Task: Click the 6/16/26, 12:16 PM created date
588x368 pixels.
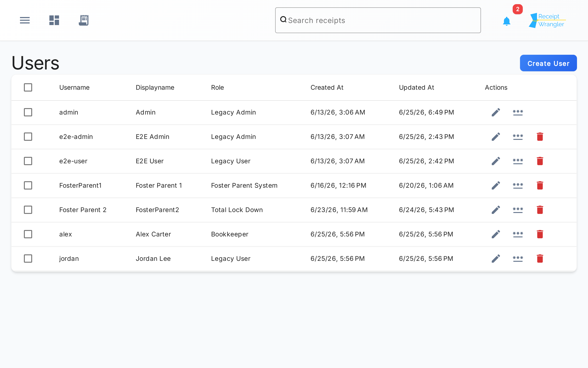Action: click(x=338, y=185)
